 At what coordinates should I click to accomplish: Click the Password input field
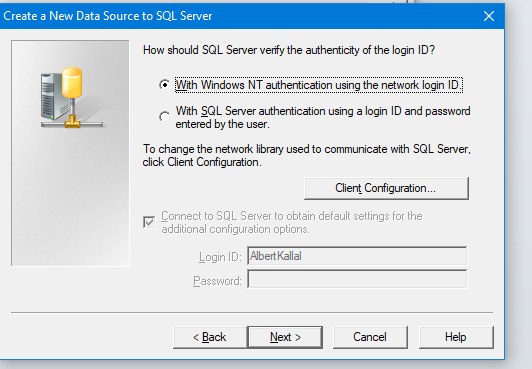357,279
